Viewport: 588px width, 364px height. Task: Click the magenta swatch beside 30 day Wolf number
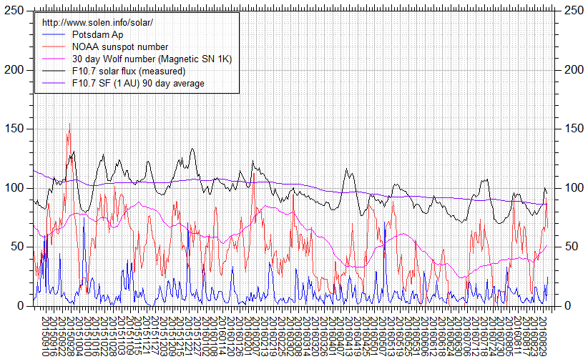54,59
